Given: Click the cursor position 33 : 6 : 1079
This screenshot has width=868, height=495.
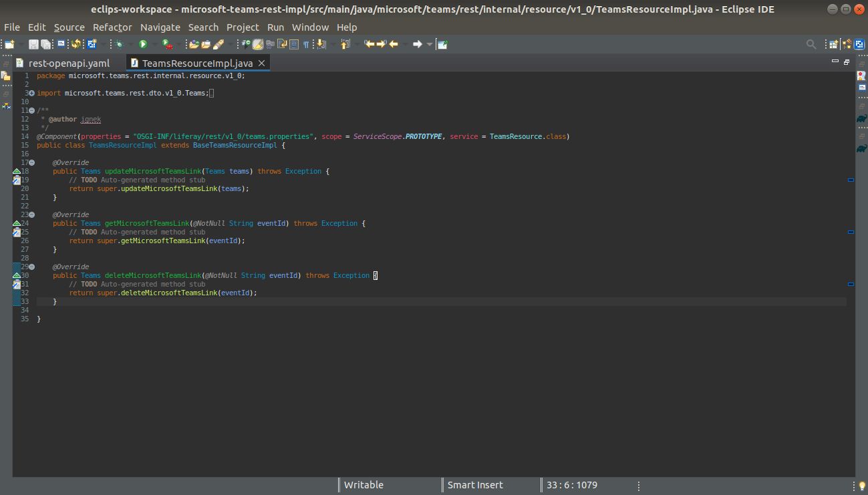Looking at the screenshot, I should [x=572, y=485].
